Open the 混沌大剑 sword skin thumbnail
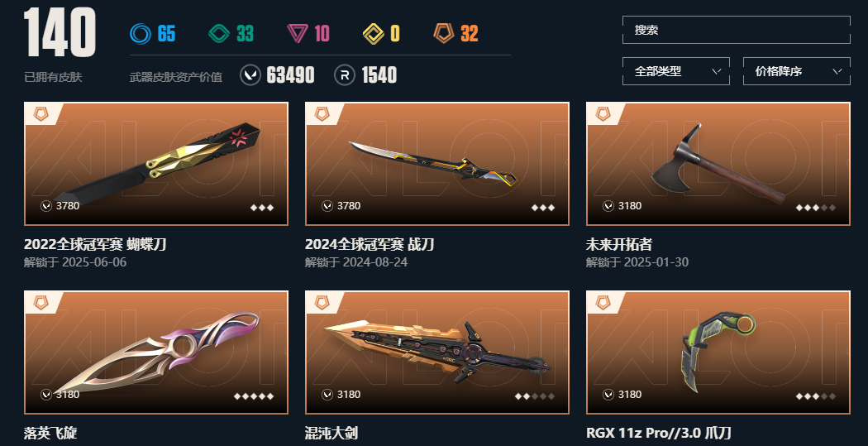868x446 pixels. pos(437,352)
